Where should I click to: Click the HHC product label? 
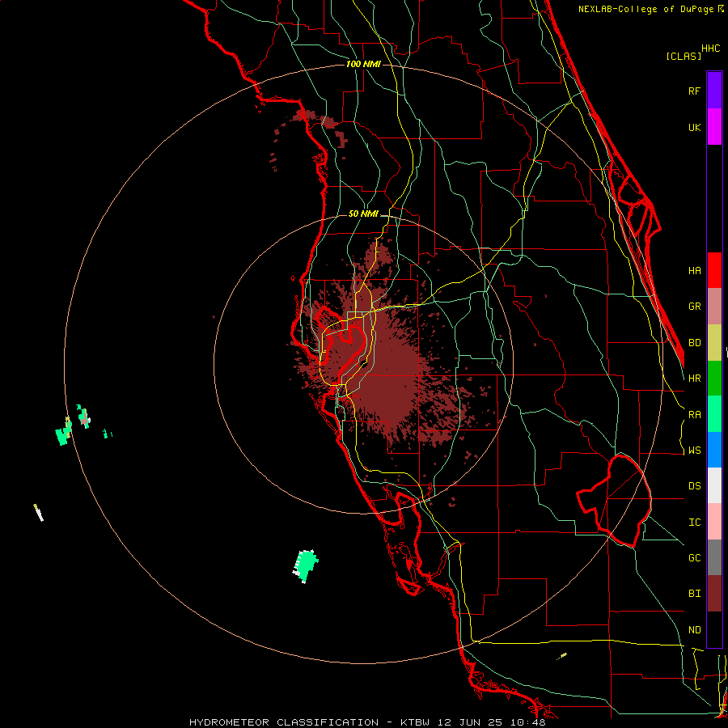click(711, 49)
